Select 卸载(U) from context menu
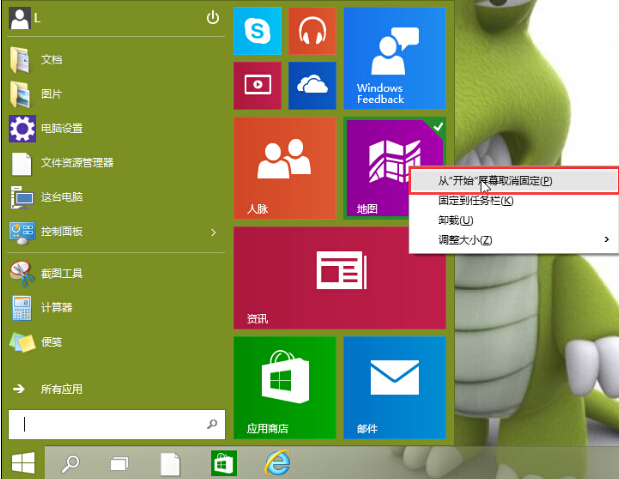Screen dimensions: 619x479 click(513, 220)
